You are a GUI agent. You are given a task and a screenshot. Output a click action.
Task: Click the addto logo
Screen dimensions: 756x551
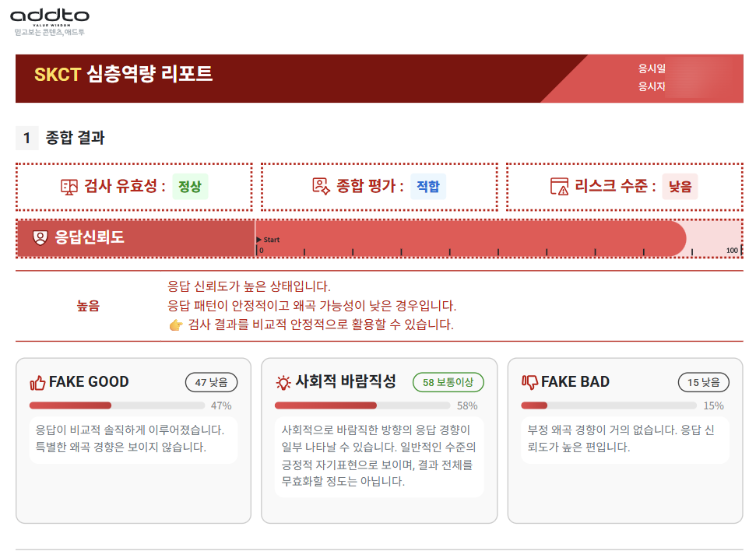click(x=50, y=16)
